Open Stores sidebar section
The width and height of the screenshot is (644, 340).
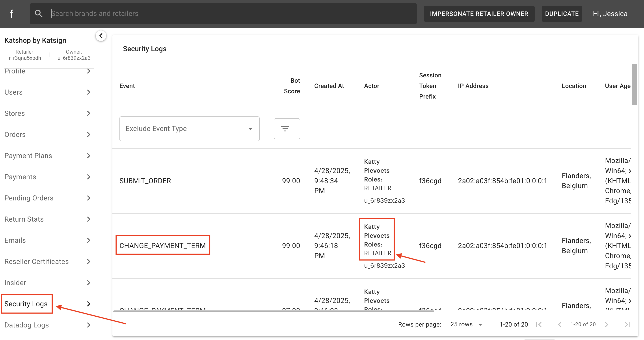(x=48, y=113)
